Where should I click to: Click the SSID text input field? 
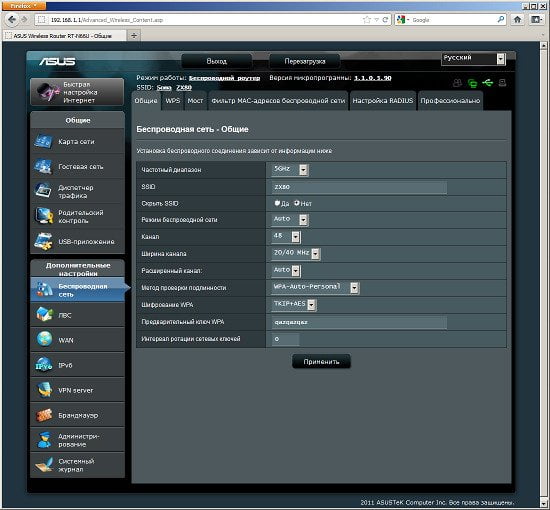pyautogui.click(x=359, y=187)
